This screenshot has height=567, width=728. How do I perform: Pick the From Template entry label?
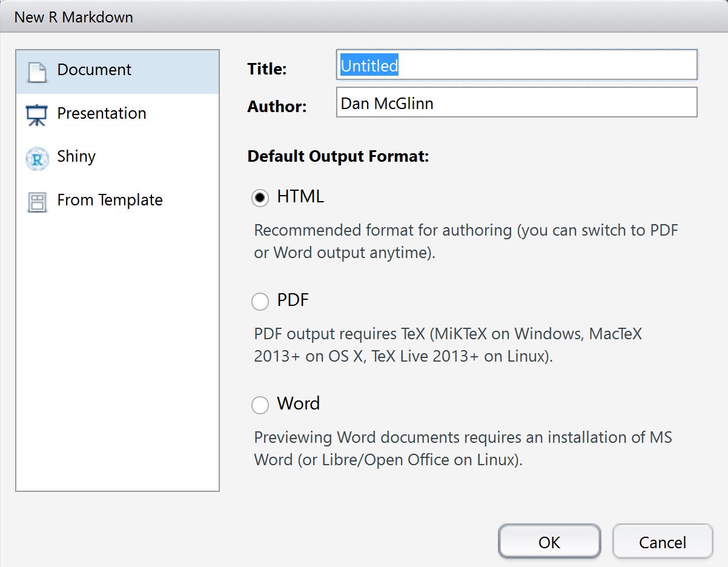(x=110, y=200)
